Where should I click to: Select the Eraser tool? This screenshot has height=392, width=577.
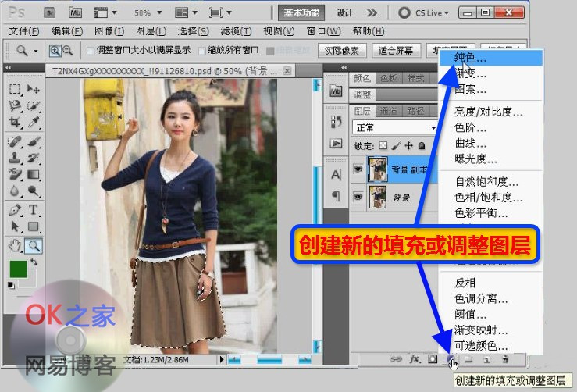[x=14, y=174]
